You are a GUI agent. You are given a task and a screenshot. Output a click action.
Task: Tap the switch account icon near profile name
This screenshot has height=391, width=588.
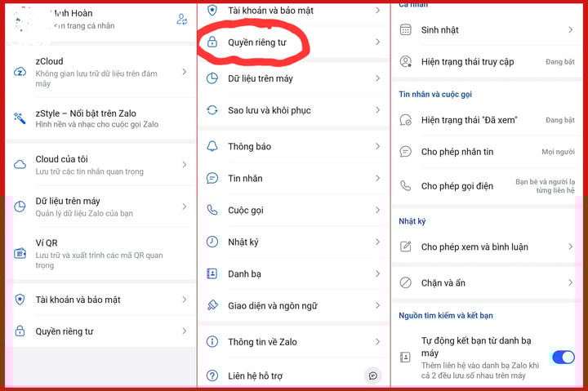click(x=182, y=20)
